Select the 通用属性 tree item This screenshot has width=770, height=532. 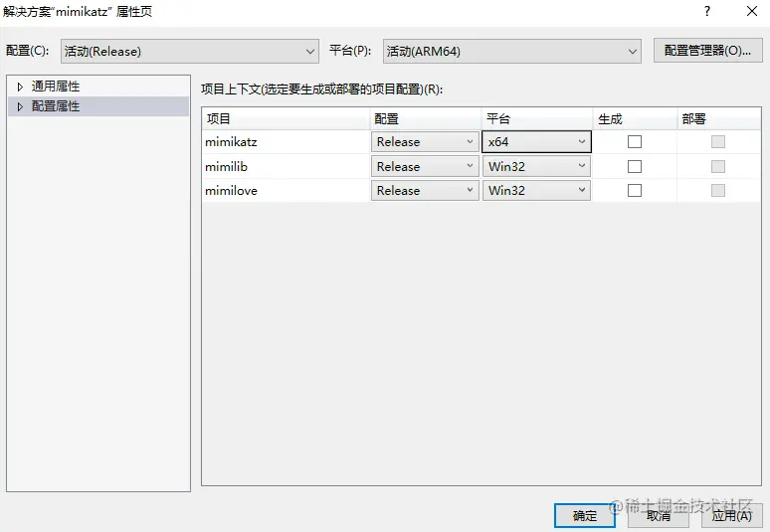[56, 87]
